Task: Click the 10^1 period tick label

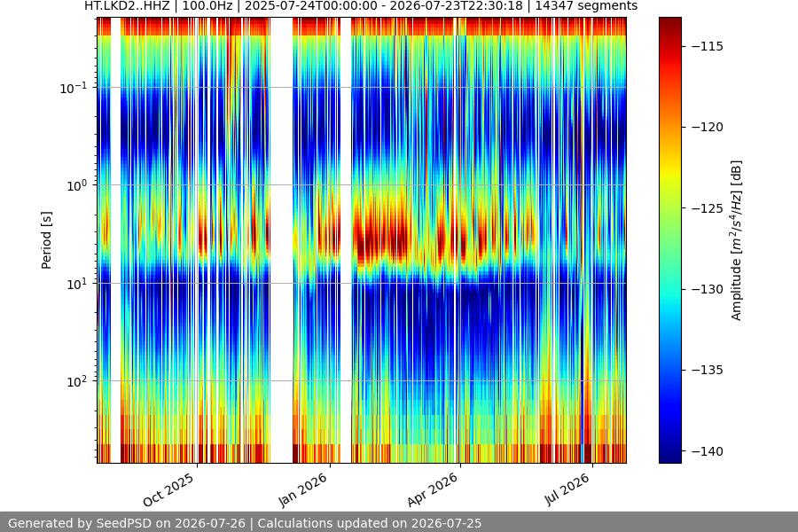Action: pyautogui.click(x=76, y=284)
